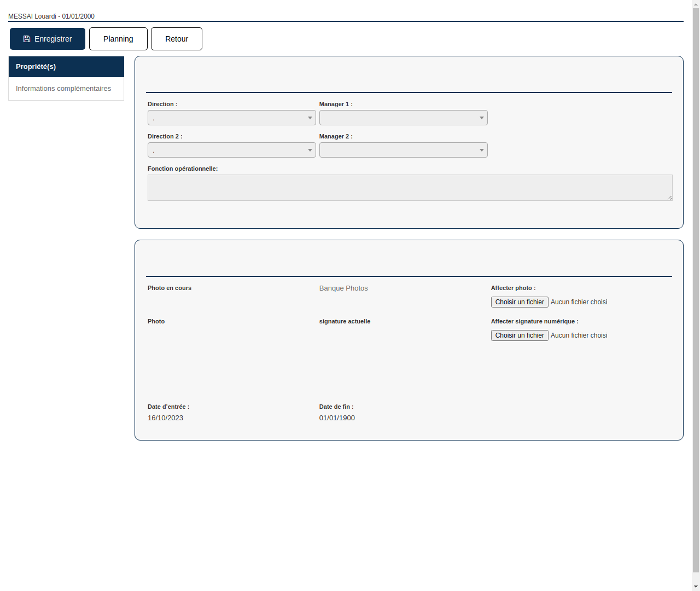This screenshot has width=700, height=591.
Task: Click the Enregistrer button
Action: click(47, 38)
